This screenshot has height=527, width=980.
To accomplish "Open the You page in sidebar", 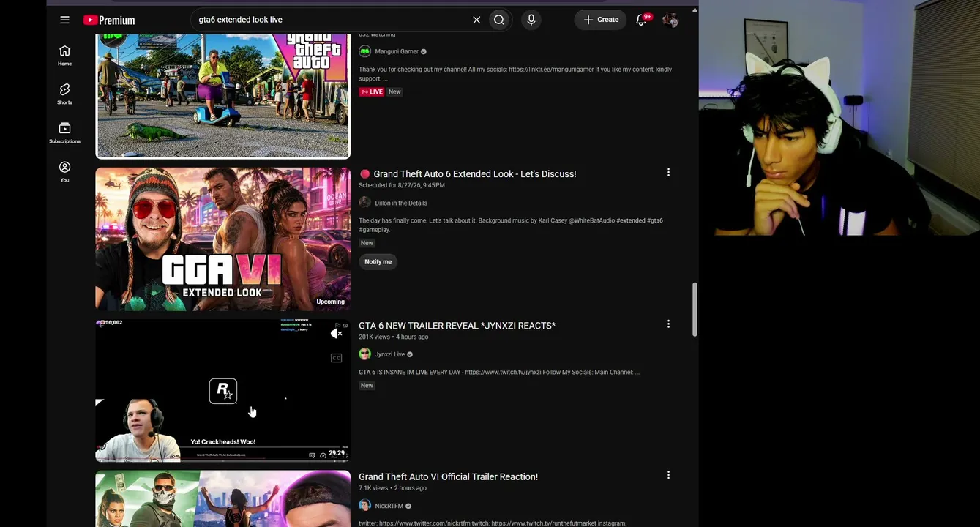I will (x=64, y=171).
